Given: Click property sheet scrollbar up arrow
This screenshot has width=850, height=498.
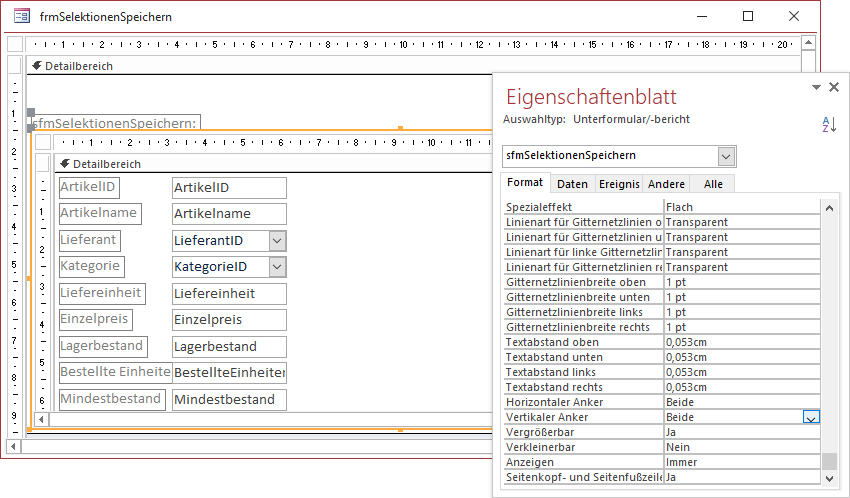Looking at the screenshot, I should [x=829, y=208].
